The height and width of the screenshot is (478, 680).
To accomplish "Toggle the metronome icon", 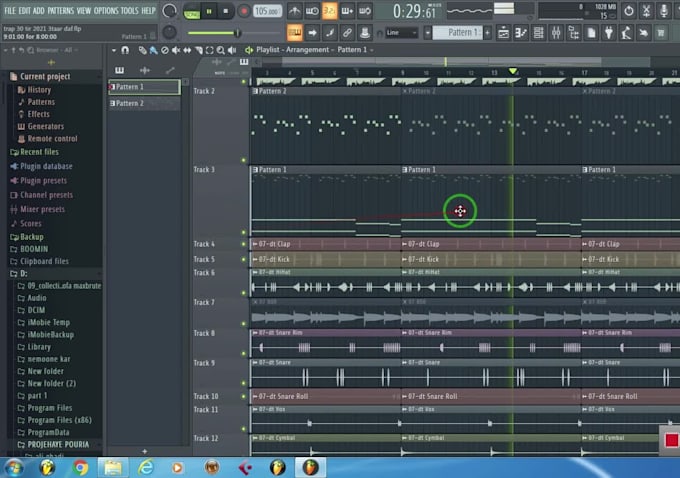I will pos(294,11).
